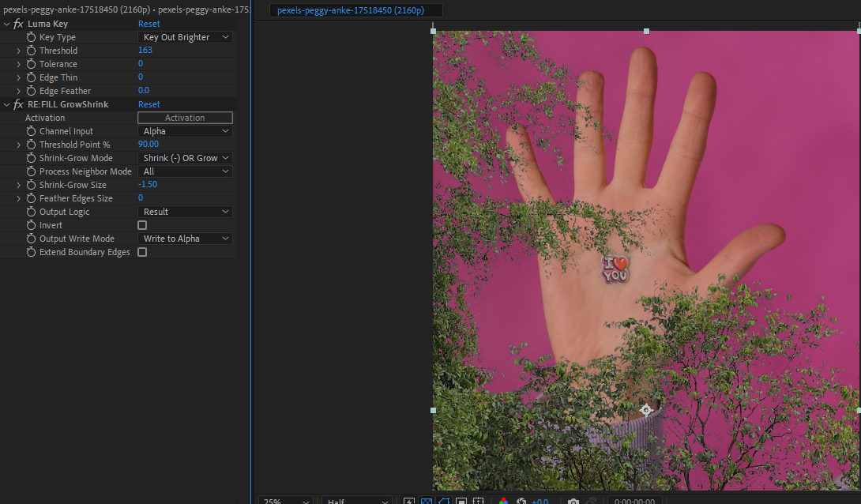
Task: Click the snapshot camera icon in viewer
Action: (573, 501)
